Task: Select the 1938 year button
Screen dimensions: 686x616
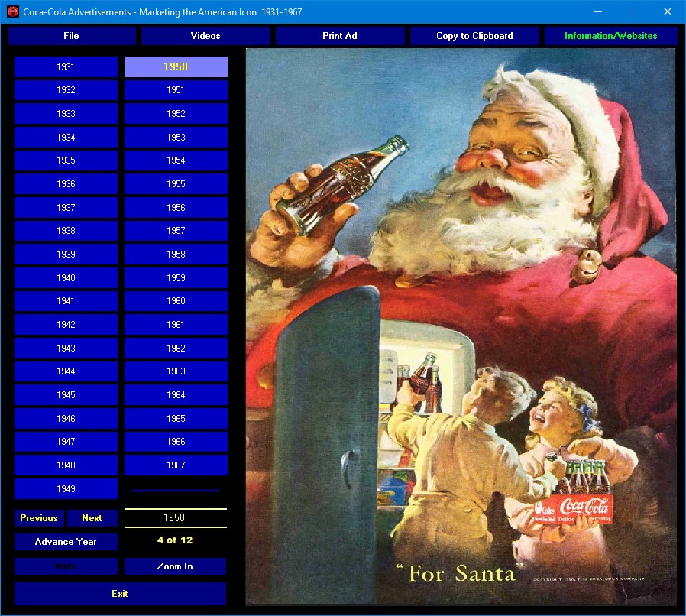Action: click(x=66, y=231)
